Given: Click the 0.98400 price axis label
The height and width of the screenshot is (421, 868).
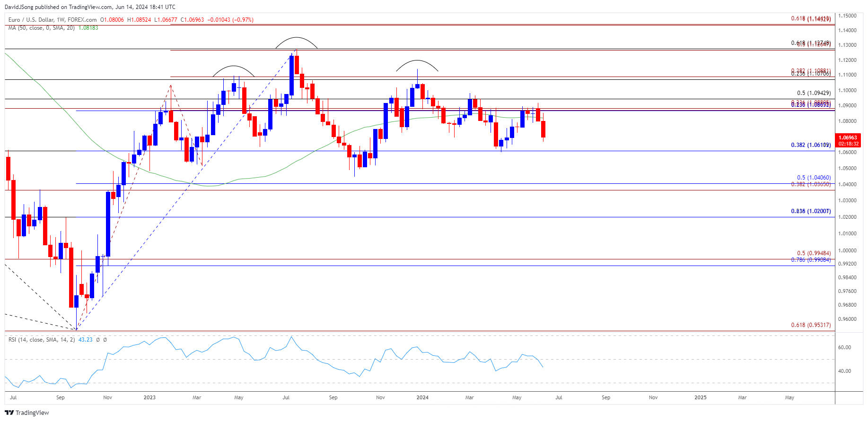Looking at the screenshot, I should (x=847, y=277).
